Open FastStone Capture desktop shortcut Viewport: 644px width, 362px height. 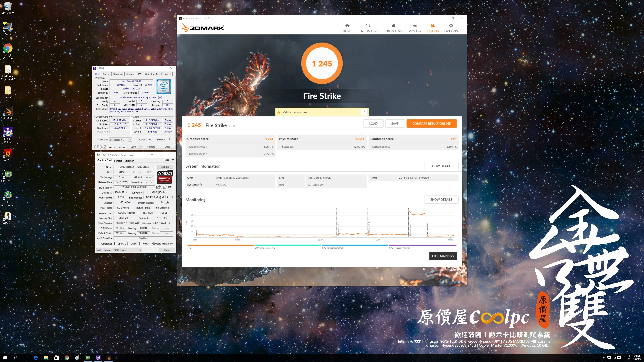(8, 73)
